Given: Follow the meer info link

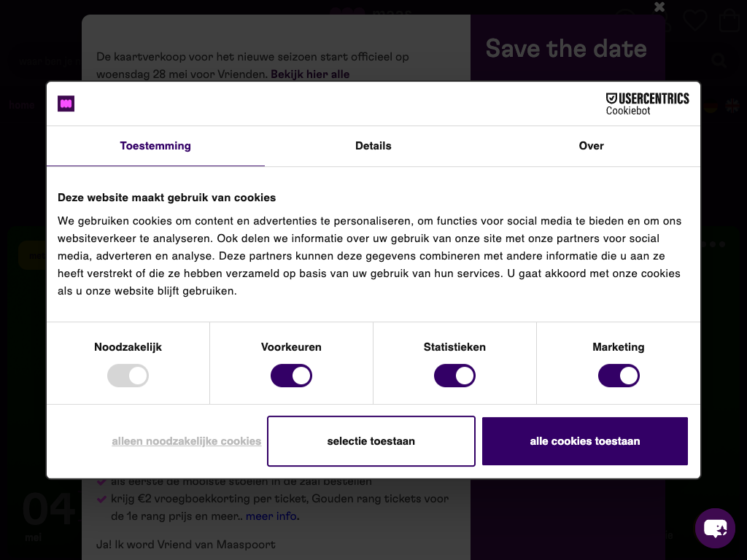Looking at the screenshot, I should [272, 516].
